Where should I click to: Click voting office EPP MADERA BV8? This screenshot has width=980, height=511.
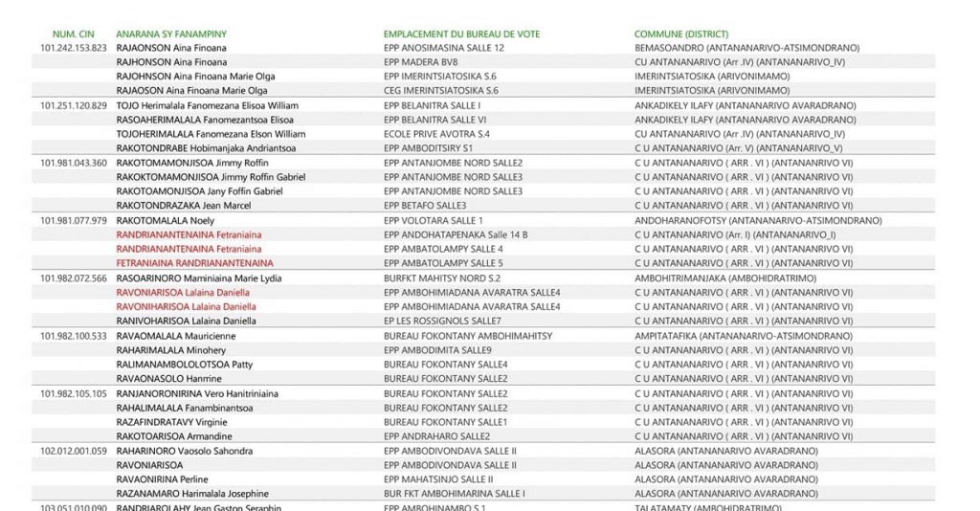tap(421, 62)
